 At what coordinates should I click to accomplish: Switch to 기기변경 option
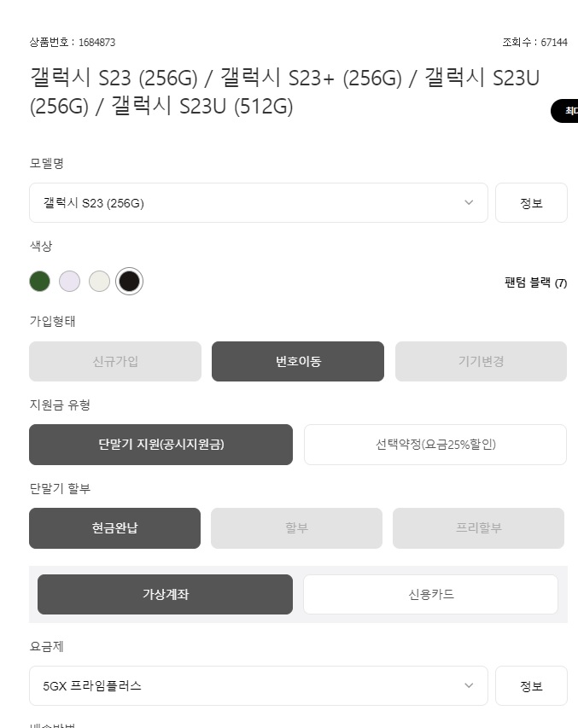click(x=480, y=361)
